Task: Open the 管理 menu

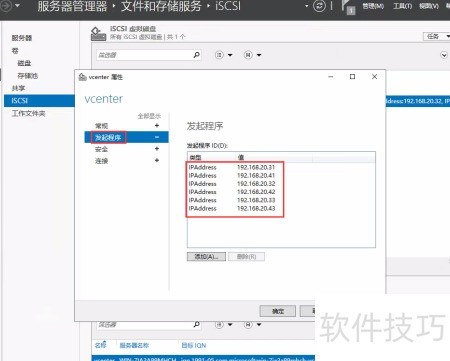Action: coord(373,6)
